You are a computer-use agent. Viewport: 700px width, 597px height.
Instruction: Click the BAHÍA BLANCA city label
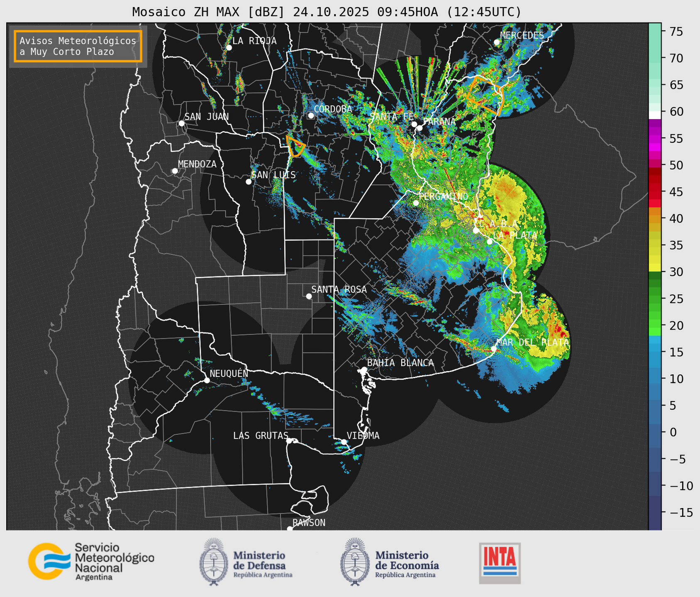tap(400, 362)
